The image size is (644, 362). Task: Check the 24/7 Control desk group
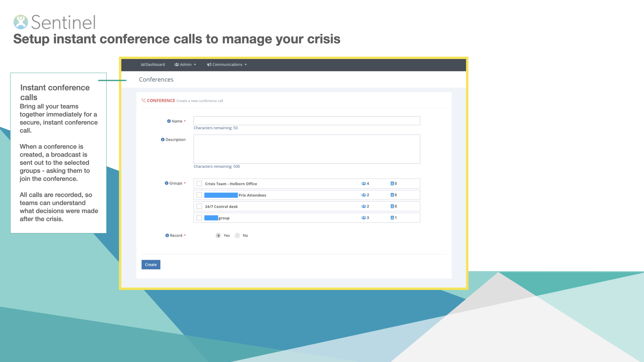coord(199,206)
